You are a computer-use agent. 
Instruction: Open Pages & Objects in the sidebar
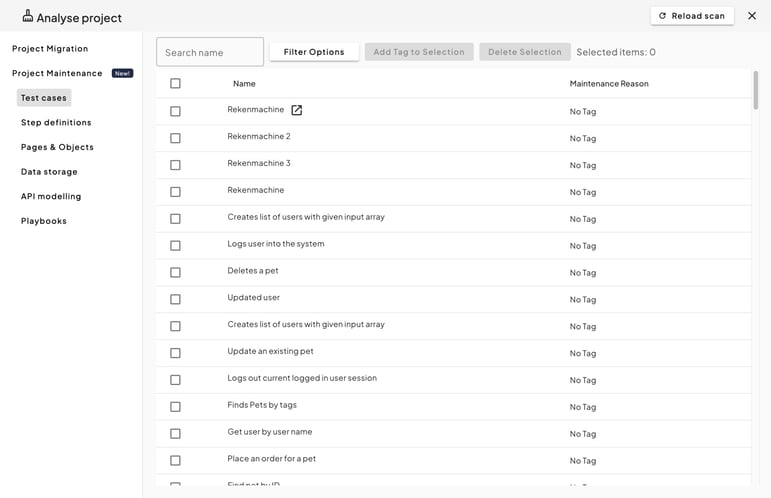click(57, 147)
